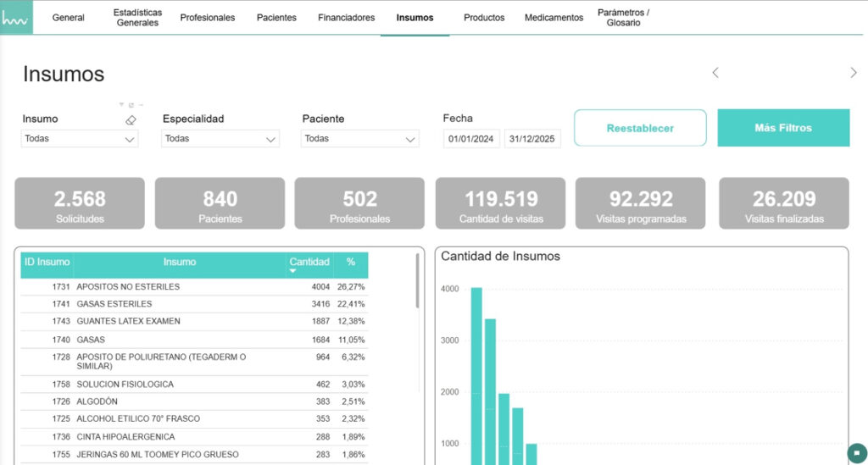This screenshot has width=868, height=465.
Task: Click the end date field 31/12/2025
Action: 531,139
